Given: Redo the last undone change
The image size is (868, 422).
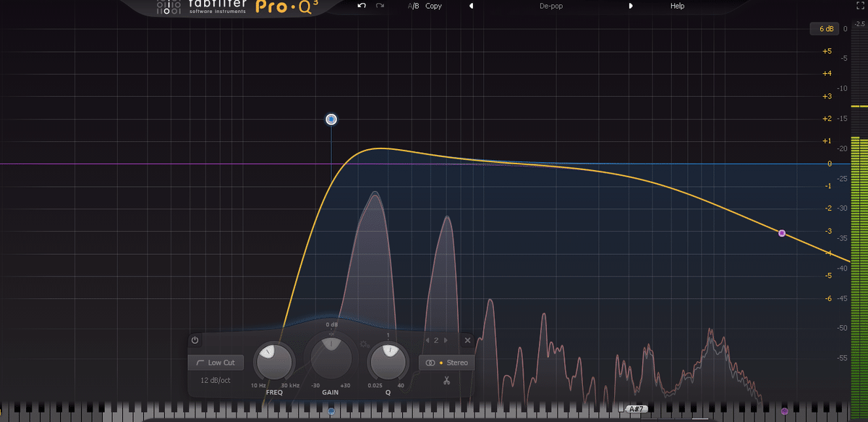Looking at the screenshot, I should pos(379,6).
